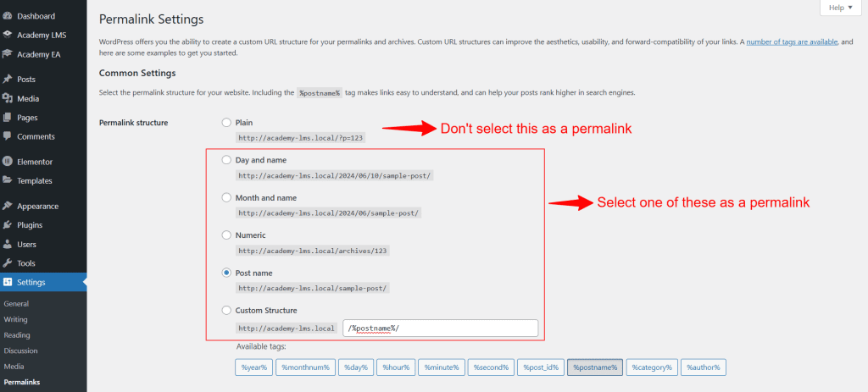Click the custom structure /%postname%/ input field

click(441, 328)
